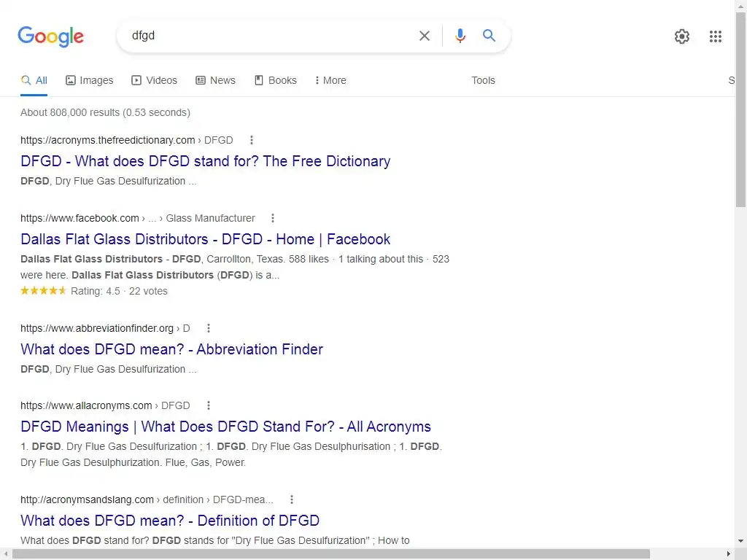The height and width of the screenshot is (560, 747).
Task: Switch to Images tab
Action: [x=90, y=80]
